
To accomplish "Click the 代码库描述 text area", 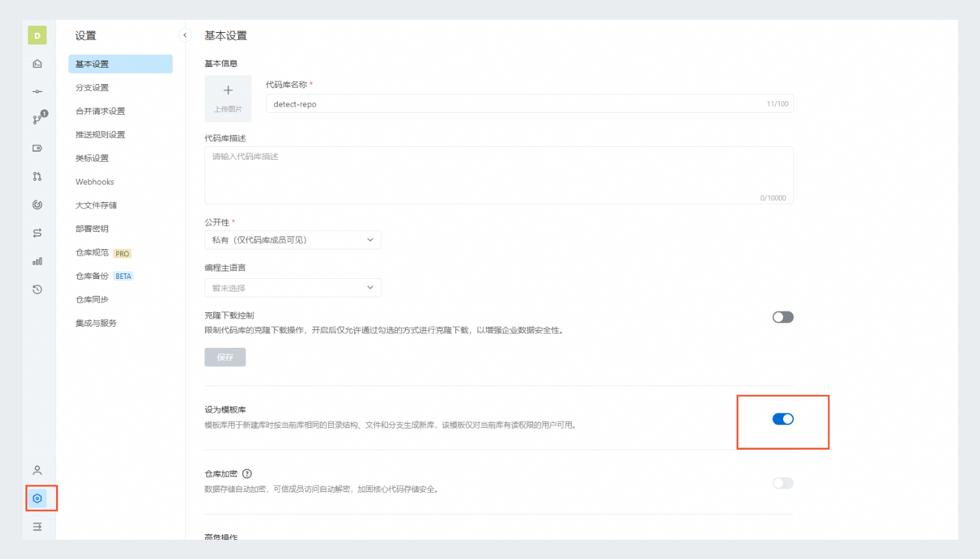I will pos(499,175).
